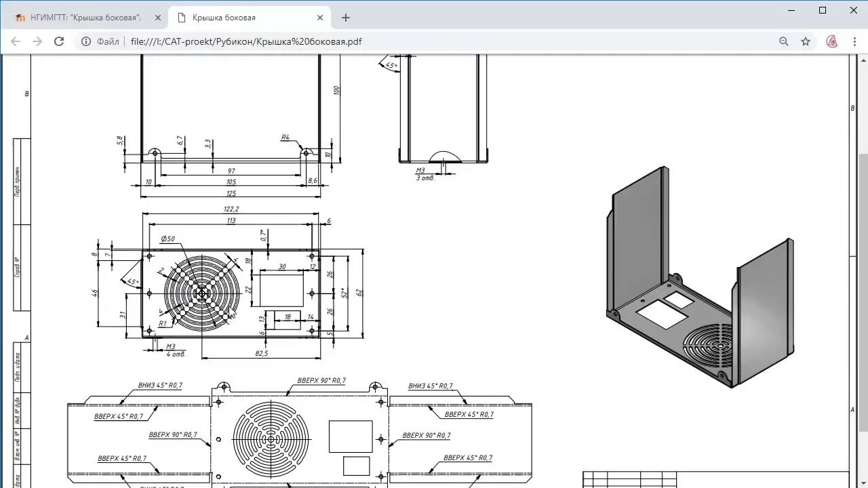Open the Chrome three-dot menu
Image resolution: width=868 pixels, height=488 pixels.
(853, 41)
